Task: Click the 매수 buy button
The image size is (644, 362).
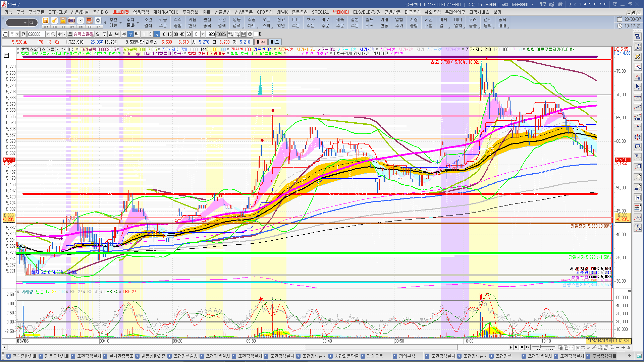Action: (x=261, y=42)
